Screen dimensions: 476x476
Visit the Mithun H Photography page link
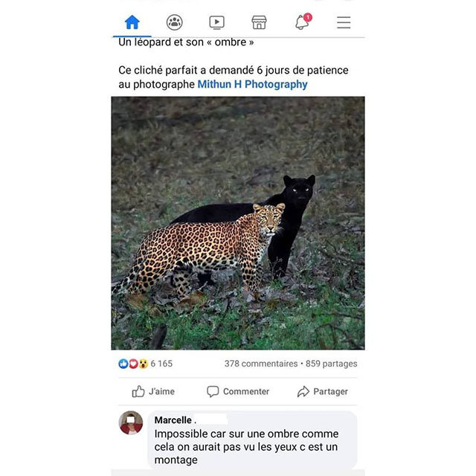(x=252, y=84)
